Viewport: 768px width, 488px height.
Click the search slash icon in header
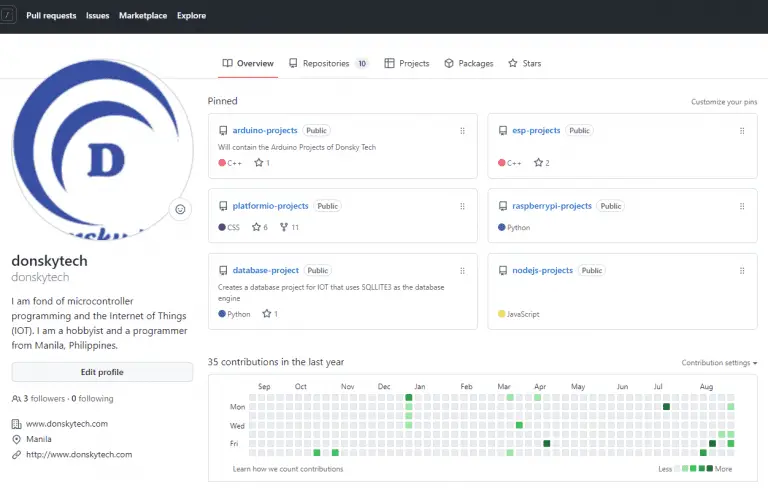pyautogui.click(x=7, y=15)
